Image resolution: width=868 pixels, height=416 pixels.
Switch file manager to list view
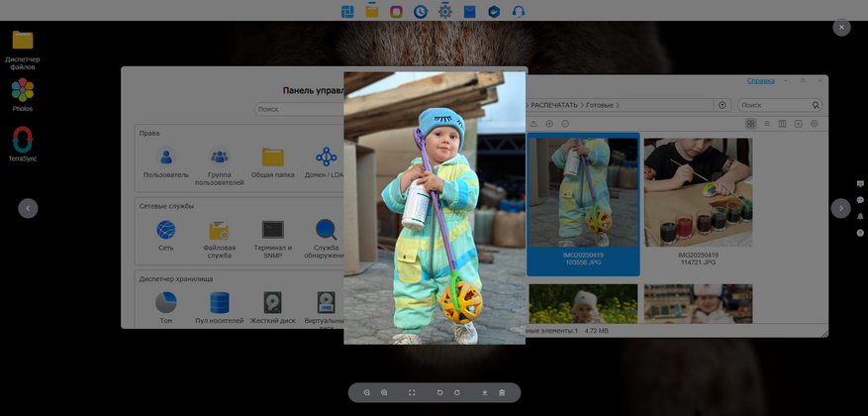pyautogui.click(x=767, y=124)
